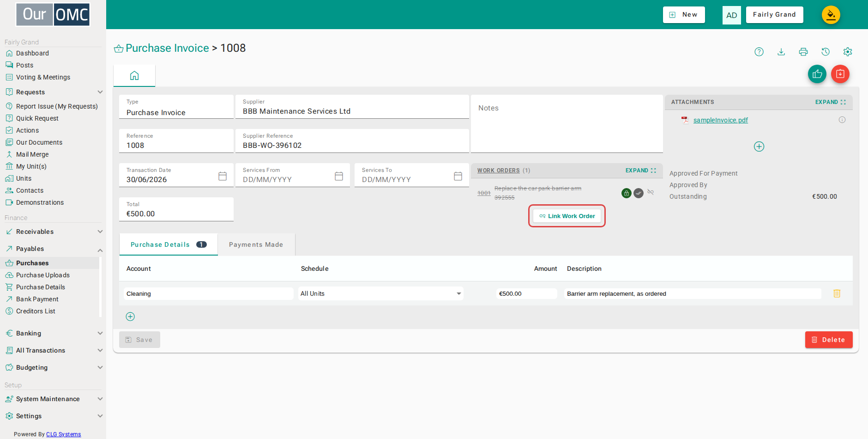Expand the Attachments panel

[x=831, y=102]
